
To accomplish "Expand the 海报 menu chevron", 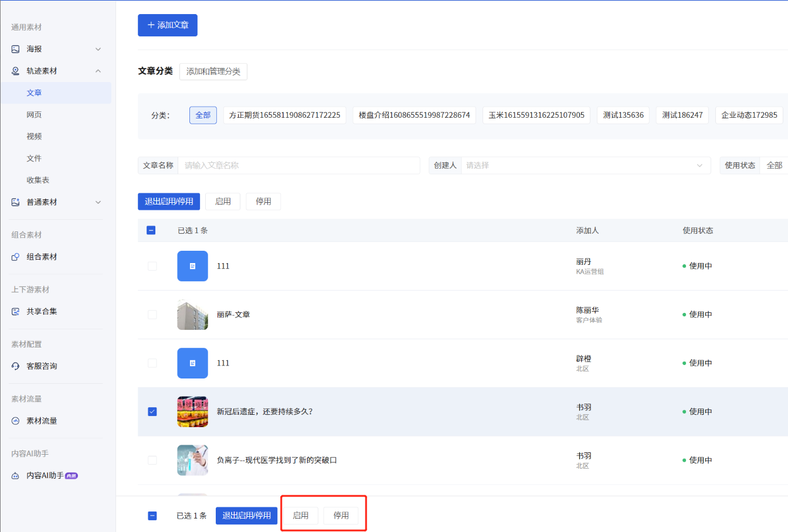I will tap(98, 49).
